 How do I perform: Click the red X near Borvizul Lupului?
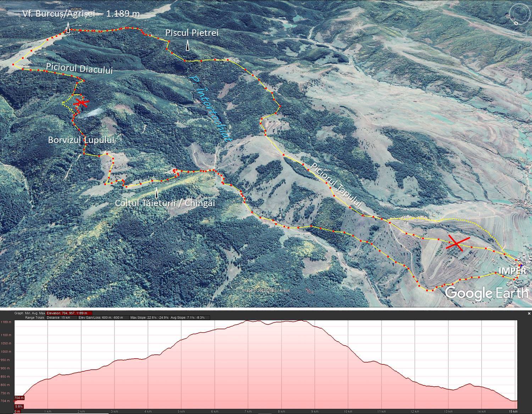pos(81,103)
